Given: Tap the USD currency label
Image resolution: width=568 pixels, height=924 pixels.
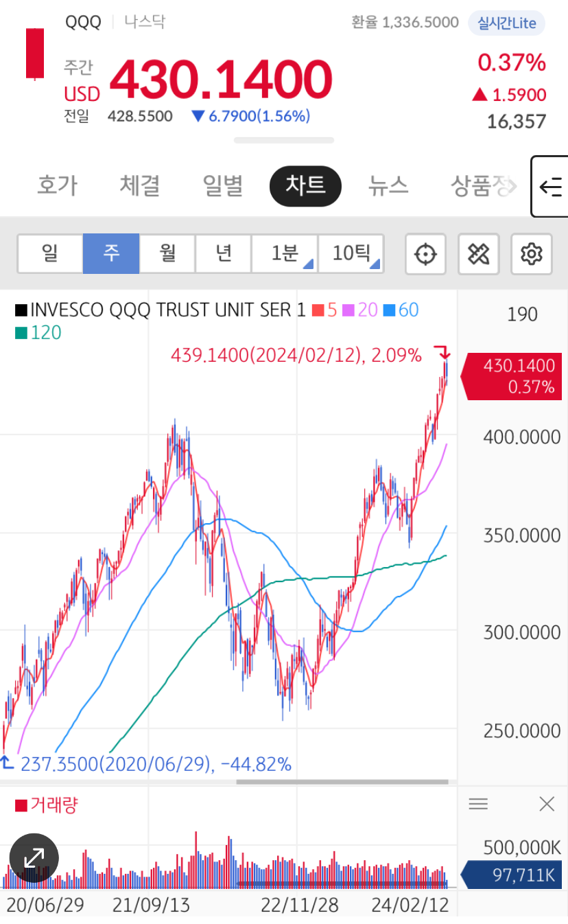Looking at the screenshot, I should click(82, 94).
